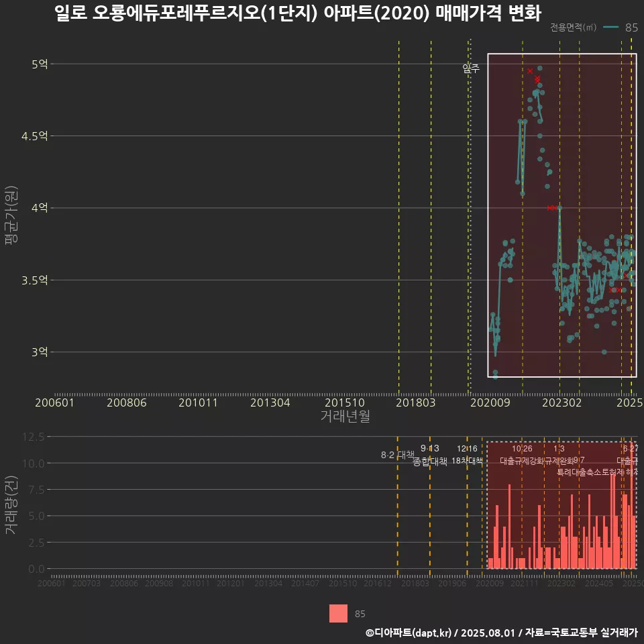Click the 8·2 대책 policy marker label
The height and width of the screenshot is (644, 644).
click(398, 455)
